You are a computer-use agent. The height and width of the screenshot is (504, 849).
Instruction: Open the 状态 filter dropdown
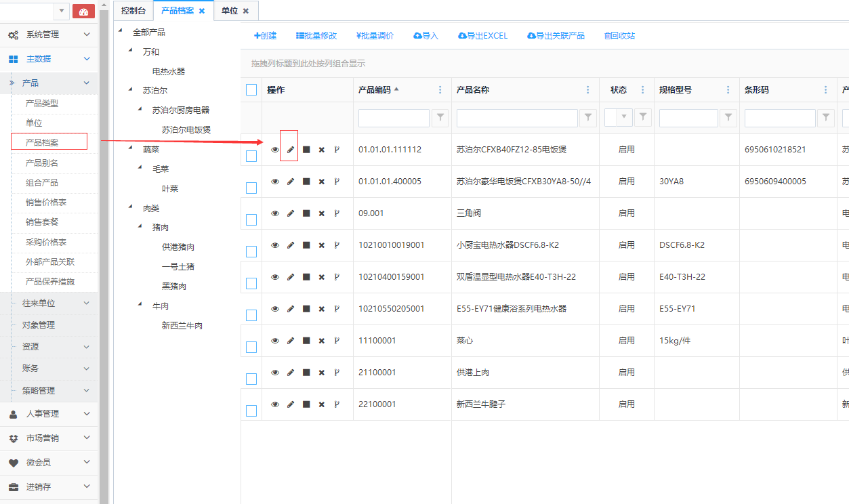click(623, 118)
